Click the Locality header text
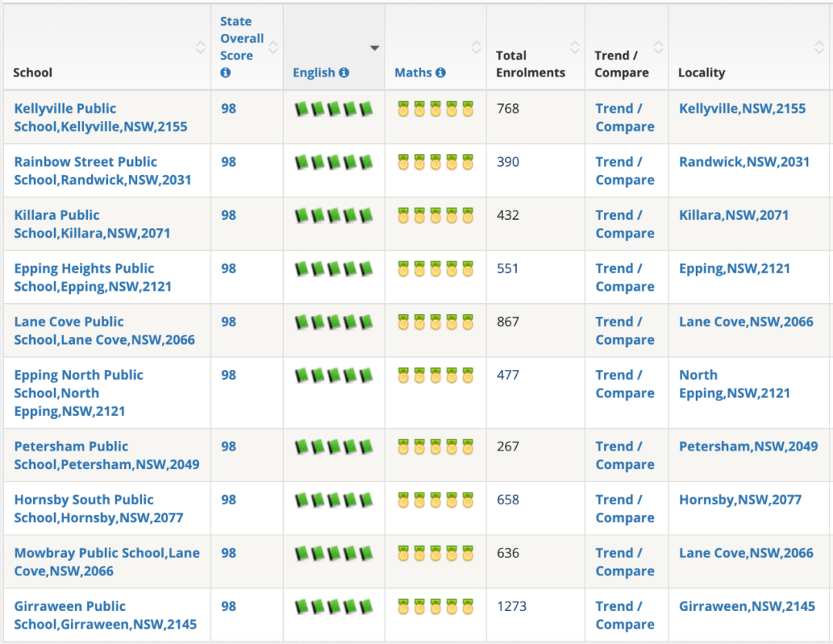 click(701, 72)
